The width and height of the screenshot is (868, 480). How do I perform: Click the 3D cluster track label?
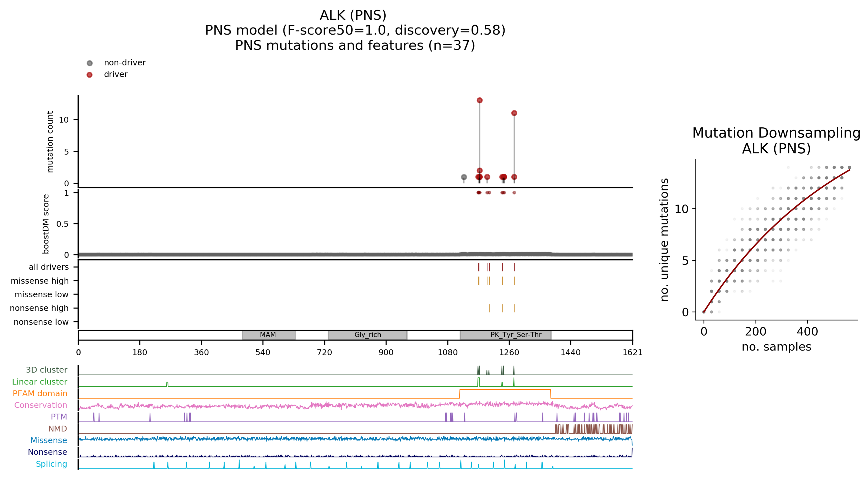coord(47,370)
